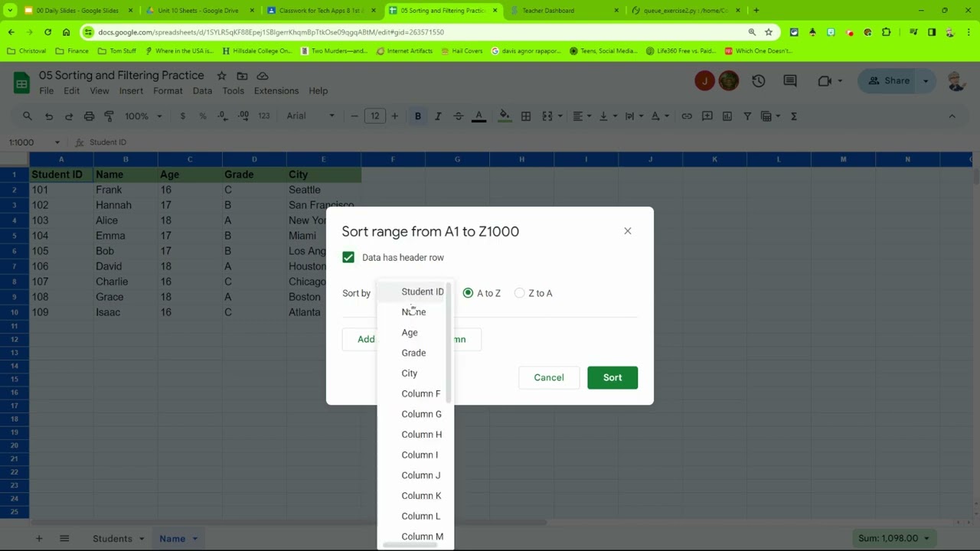
Task: Switch to the Students sheet tab
Action: tap(113, 539)
